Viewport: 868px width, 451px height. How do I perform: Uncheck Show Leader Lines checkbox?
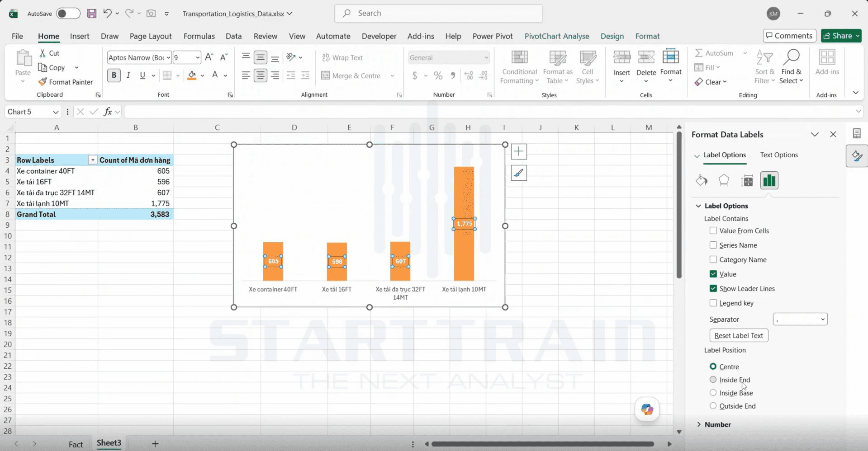click(x=713, y=288)
